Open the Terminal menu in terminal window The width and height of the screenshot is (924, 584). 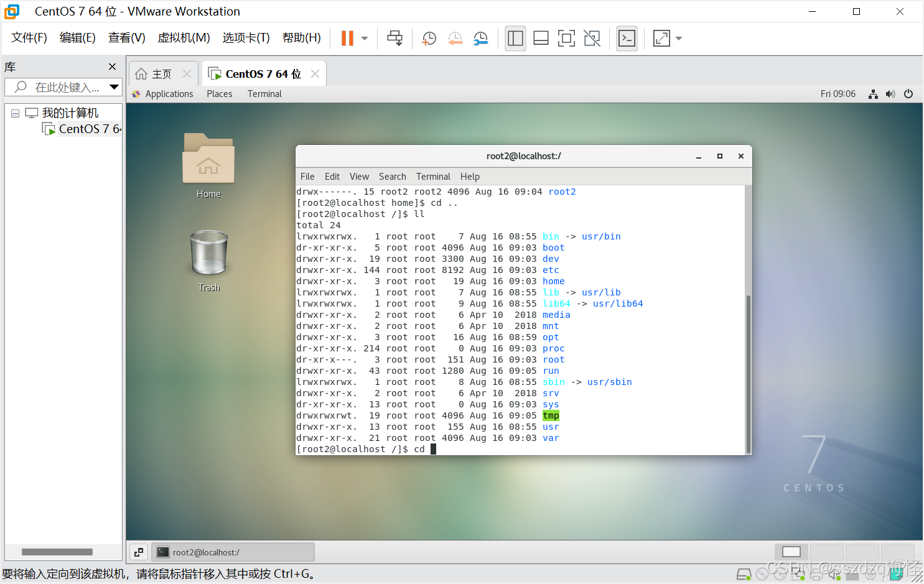coord(433,177)
